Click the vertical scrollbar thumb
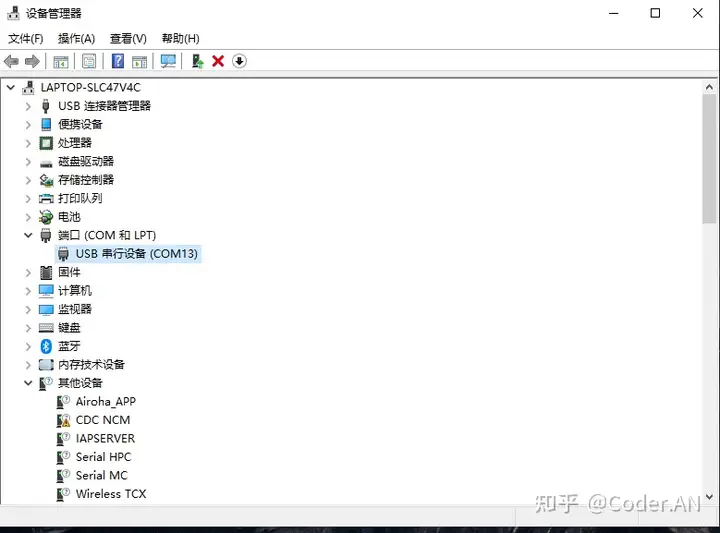Screen dimensions: 720x533 point(709,159)
